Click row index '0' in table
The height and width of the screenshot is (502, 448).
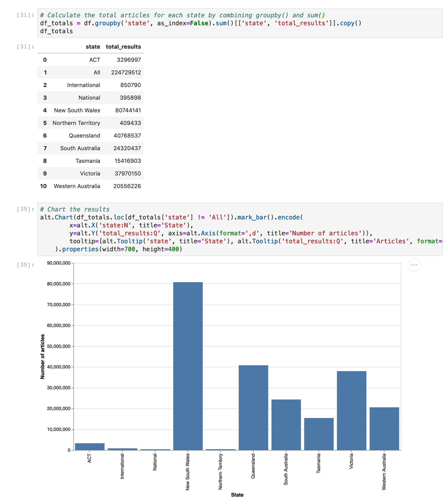coord(45,60)
